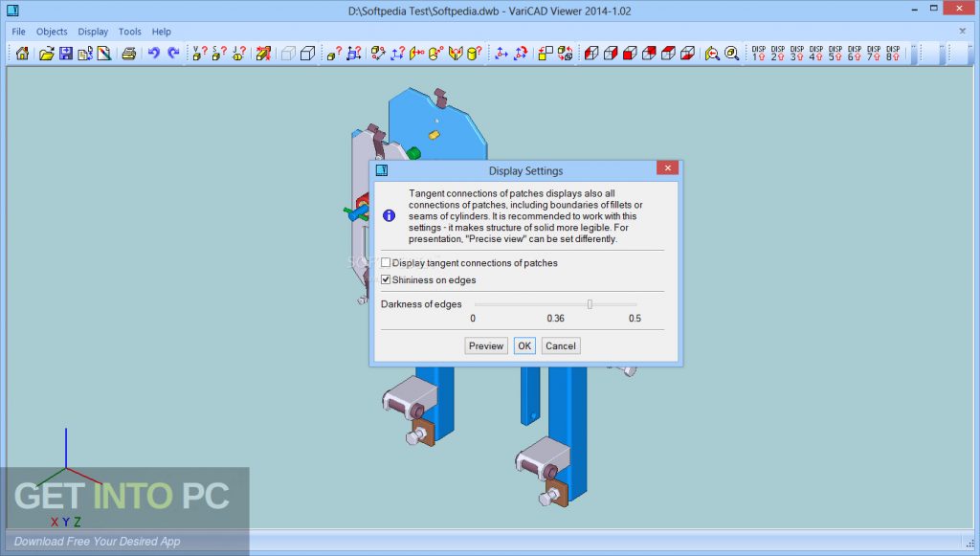This screenshot has height=556, width=980.
Task: Select the wireframe cube display icon
Action: (307, 54)
